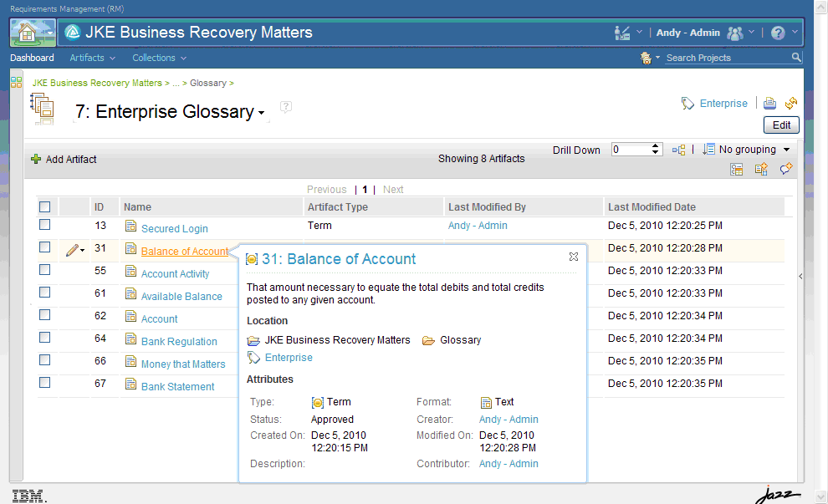Viewport: 828px width, 504px height.
Task: Click the Enterprise tag link in popup
Action: [x=289, y=357]
